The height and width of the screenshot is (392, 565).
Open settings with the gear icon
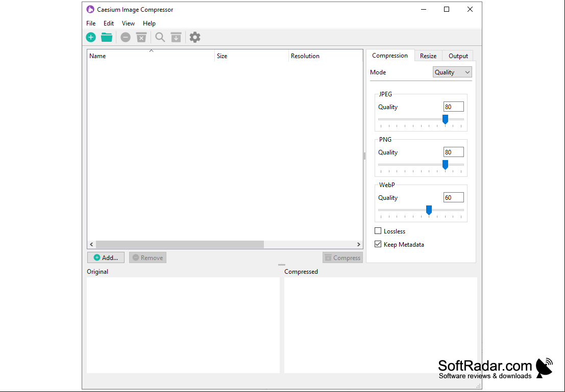pyautogui.click(x=195, y=37)
